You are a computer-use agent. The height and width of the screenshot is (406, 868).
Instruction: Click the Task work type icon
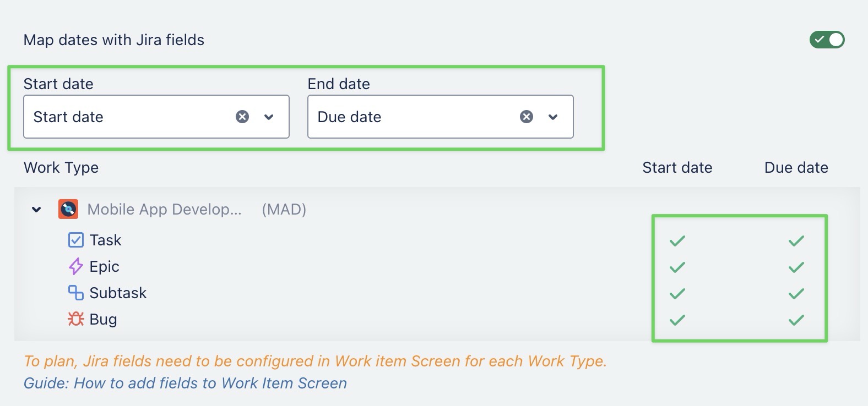point(75,240)
